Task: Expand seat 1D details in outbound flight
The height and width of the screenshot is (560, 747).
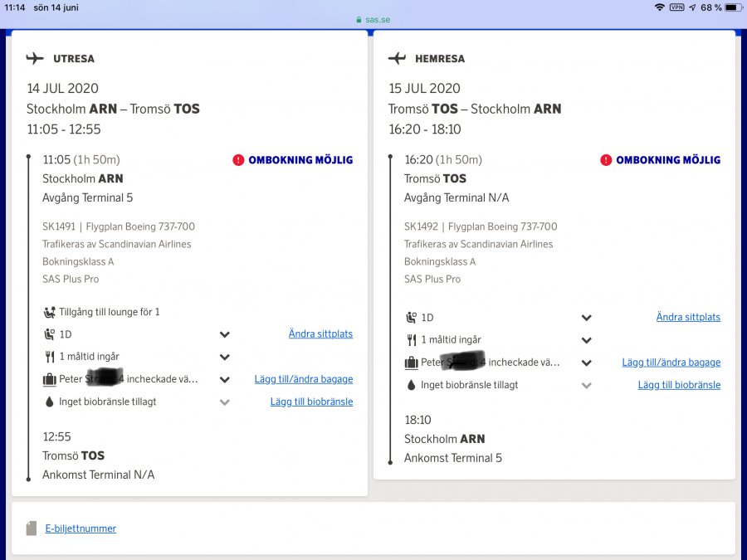Action: pos(224,335)
